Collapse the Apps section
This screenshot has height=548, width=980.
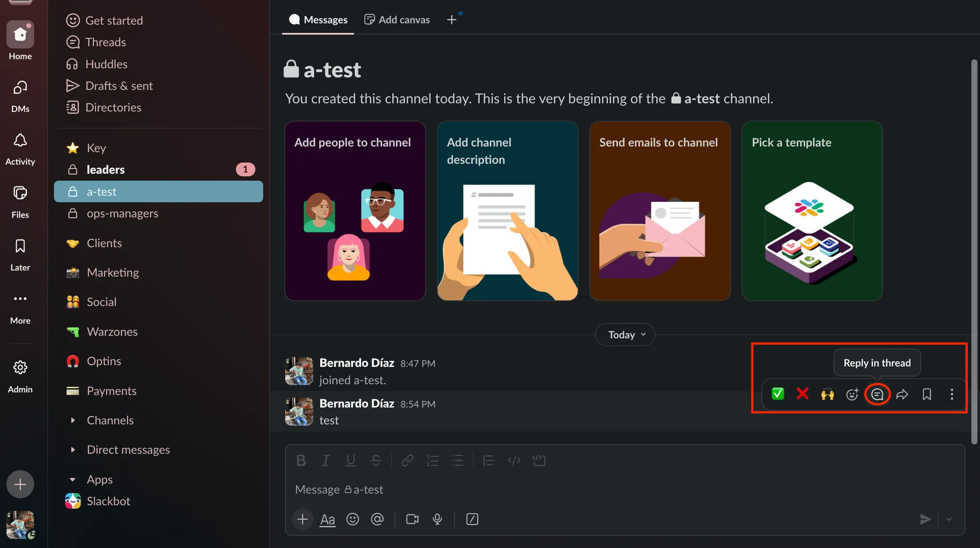pos(73,480)
